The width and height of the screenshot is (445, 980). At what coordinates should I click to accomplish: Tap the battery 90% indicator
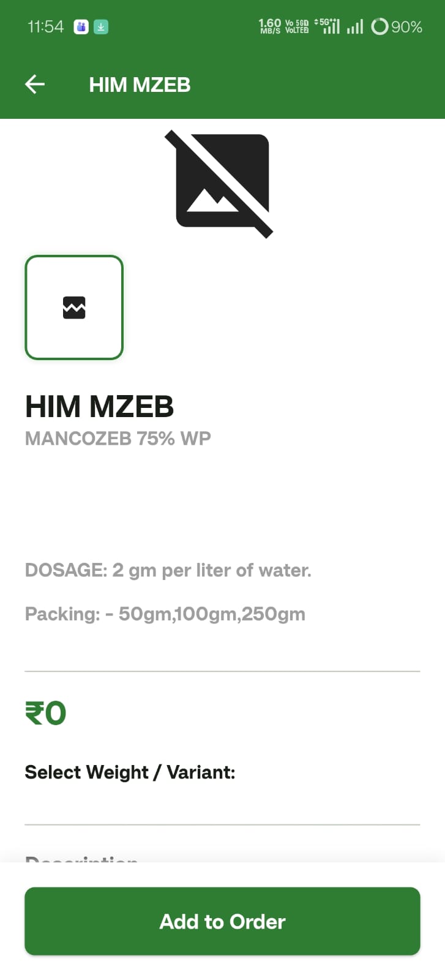(x=397, y=27)
